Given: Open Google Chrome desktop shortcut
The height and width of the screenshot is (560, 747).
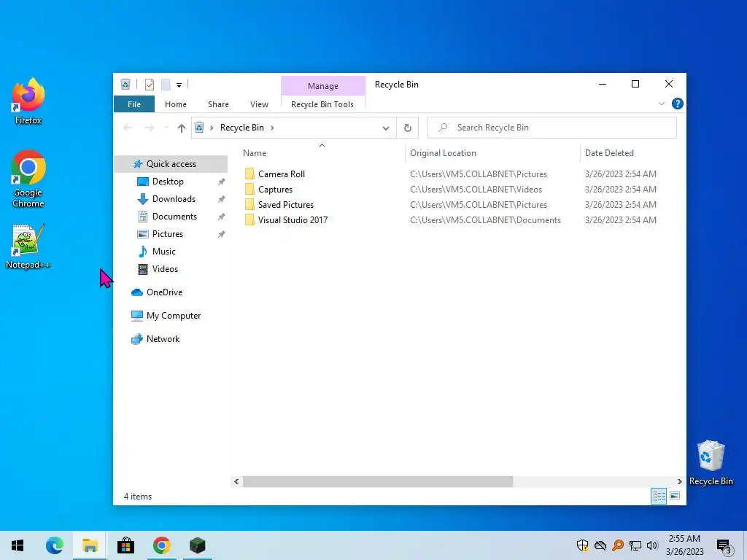Looking at the screenshot, I should pyautogui.click(x=28, y=179).
